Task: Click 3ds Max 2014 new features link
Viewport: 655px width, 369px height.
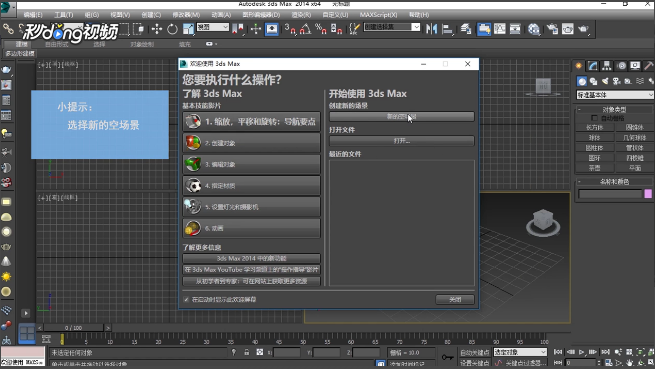Action: click(x=251, y=259)
